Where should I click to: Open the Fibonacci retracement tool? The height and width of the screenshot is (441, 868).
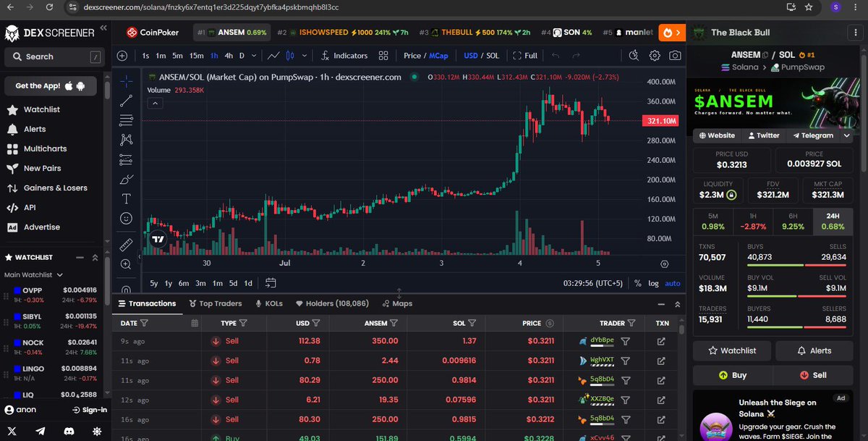[126, 120]
